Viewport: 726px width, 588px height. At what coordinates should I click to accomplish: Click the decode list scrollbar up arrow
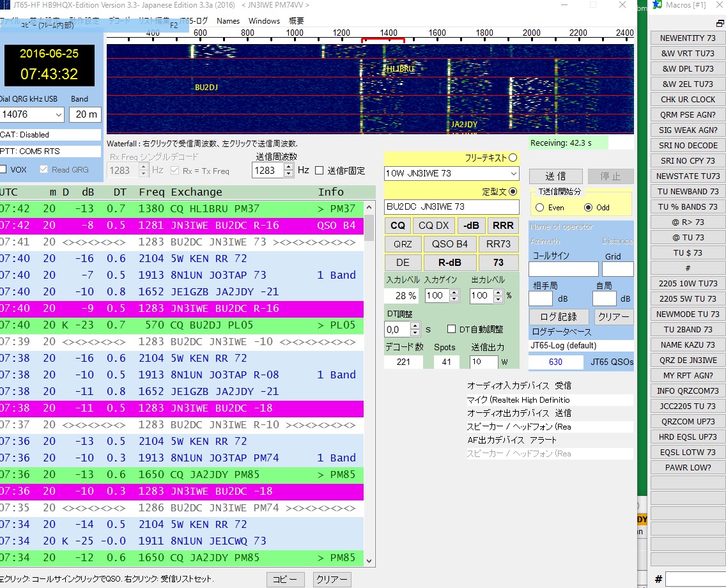click(x=369, y=208)
